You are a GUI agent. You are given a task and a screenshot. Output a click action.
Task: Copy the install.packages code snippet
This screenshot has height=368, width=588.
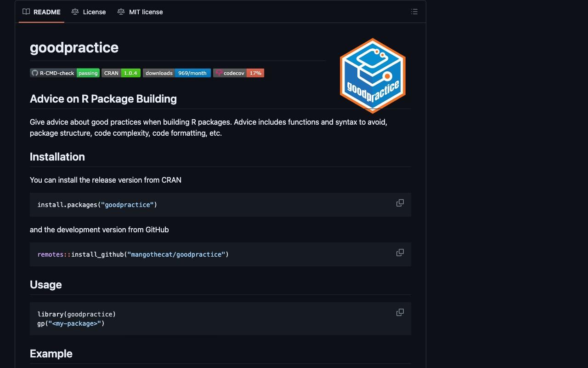coord(400,203)
